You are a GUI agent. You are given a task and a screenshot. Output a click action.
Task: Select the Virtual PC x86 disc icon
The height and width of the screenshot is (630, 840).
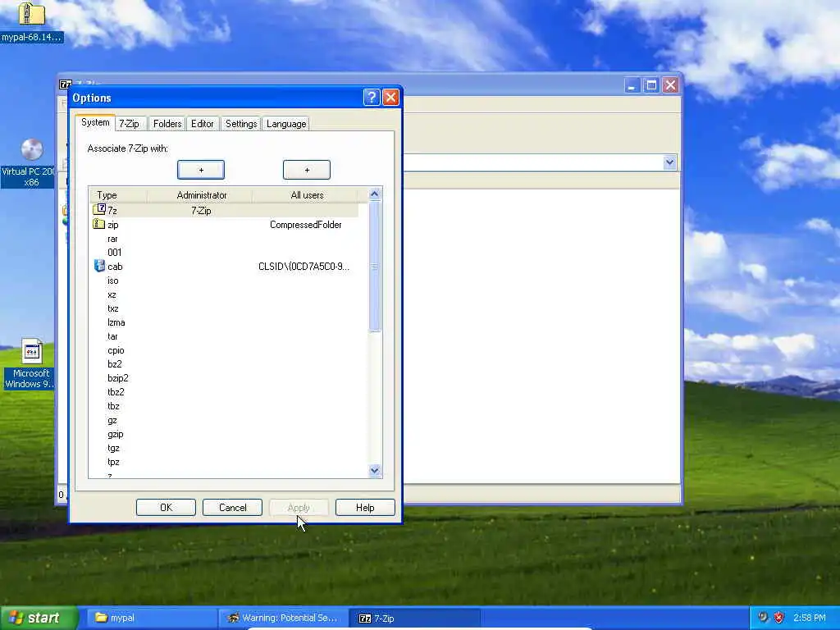31,163
